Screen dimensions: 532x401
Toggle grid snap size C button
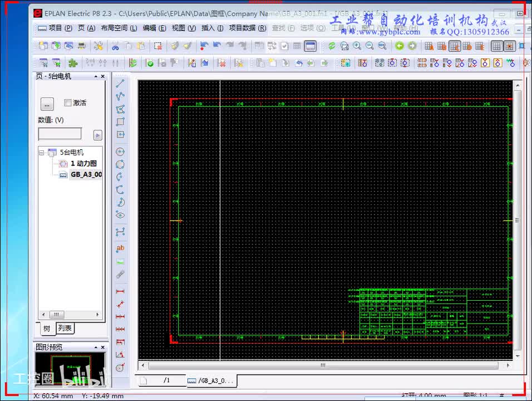(455, 46)
